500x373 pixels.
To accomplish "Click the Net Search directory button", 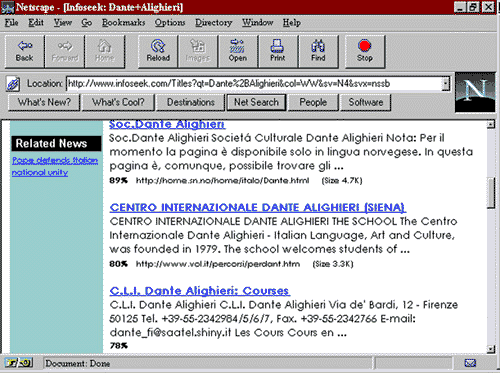I will coord(256,102).
